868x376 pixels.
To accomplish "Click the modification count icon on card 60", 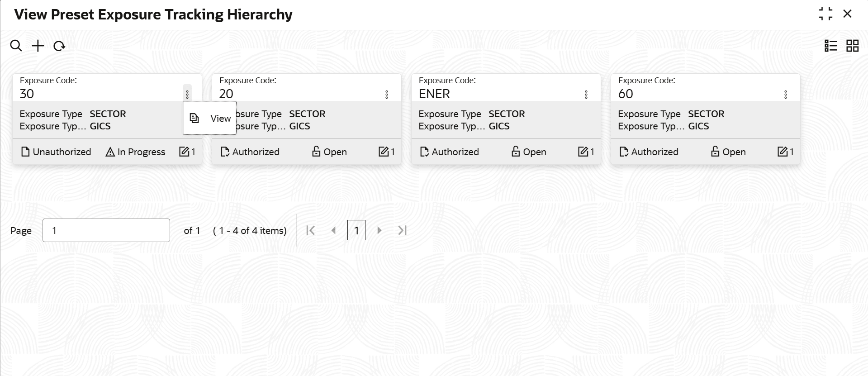I will coord(783,152).
